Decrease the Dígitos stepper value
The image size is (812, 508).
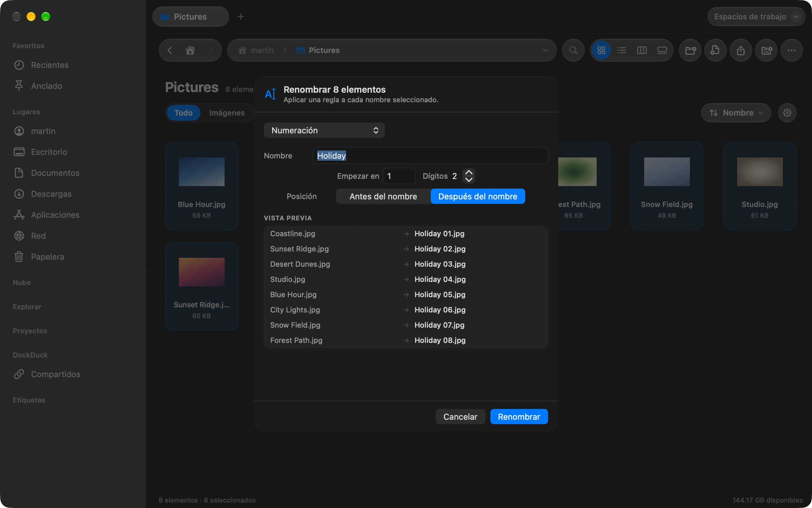(x=469, y=180)
